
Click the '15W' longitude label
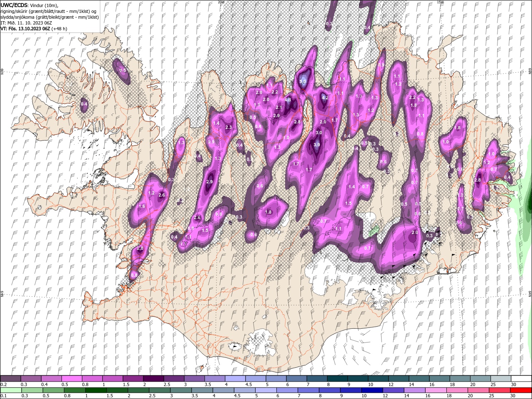coord(440,2)
